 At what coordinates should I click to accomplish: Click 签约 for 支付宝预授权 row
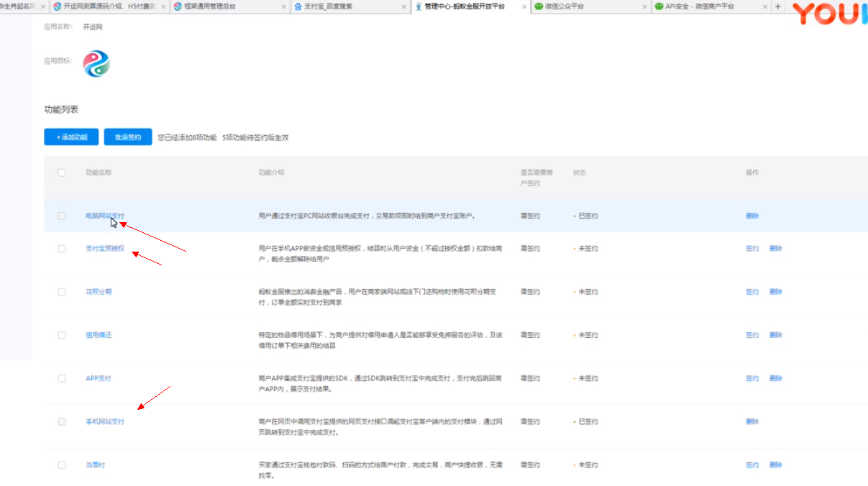click(752, 248)
